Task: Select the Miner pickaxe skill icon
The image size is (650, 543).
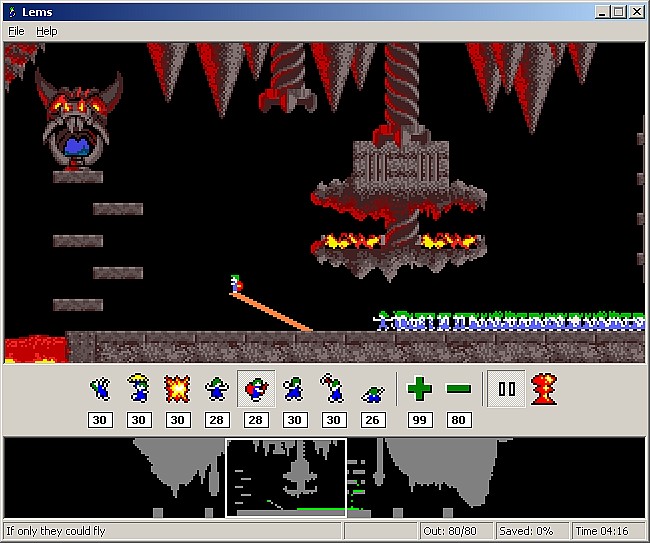Action: pos(333,388)
